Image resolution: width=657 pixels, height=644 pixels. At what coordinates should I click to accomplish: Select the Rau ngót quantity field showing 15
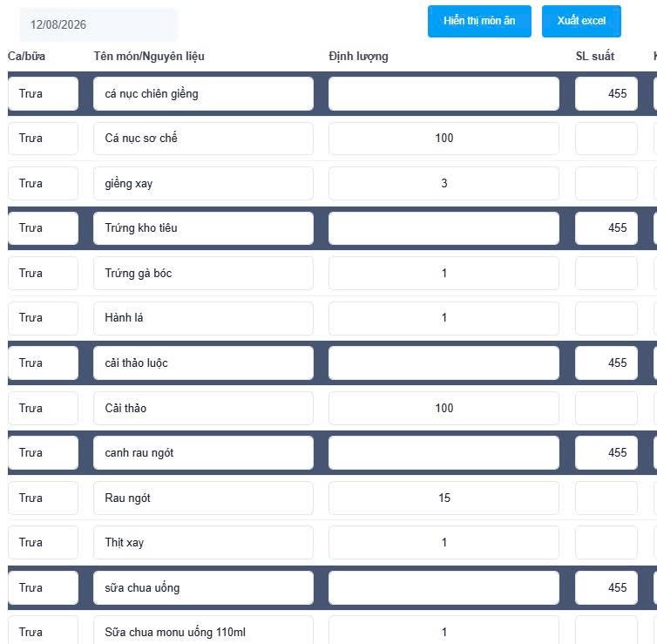point(444,498)
